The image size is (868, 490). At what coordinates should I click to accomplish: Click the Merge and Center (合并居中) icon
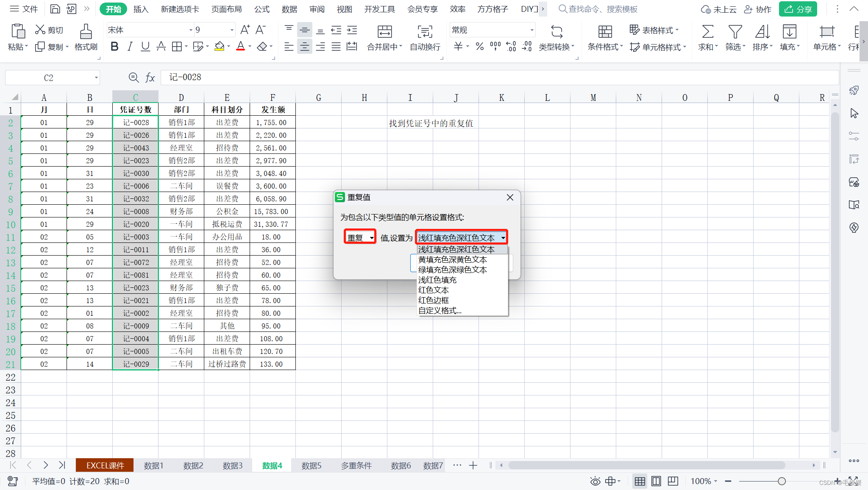click(x=384, y=32)
